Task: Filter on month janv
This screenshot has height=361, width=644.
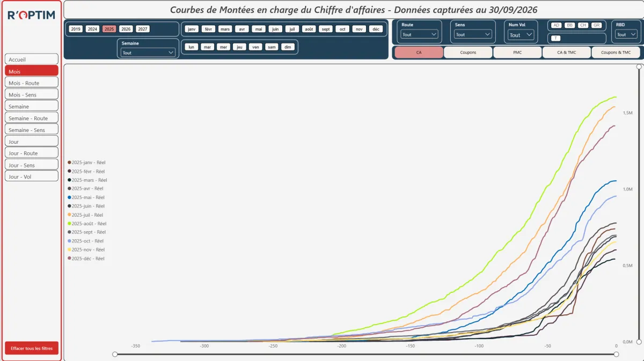Action: [x=192, y=29]
